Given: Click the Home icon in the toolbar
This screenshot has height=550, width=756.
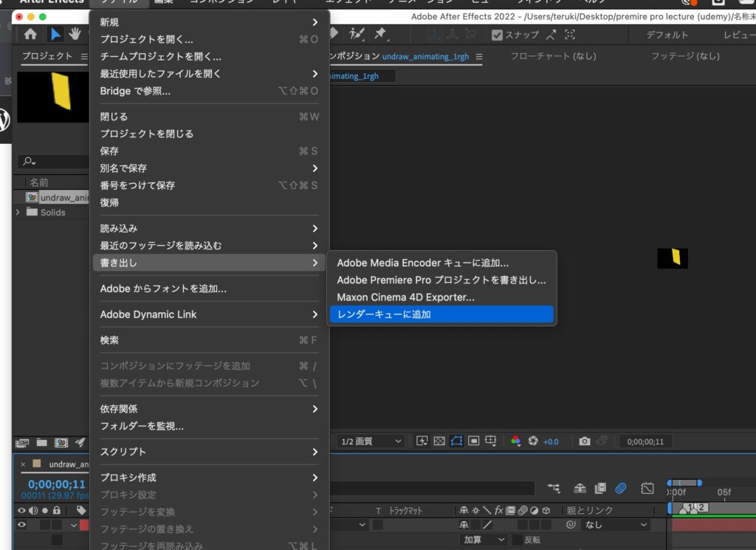Looking at the screenshot, I should (x=30, y=34).
